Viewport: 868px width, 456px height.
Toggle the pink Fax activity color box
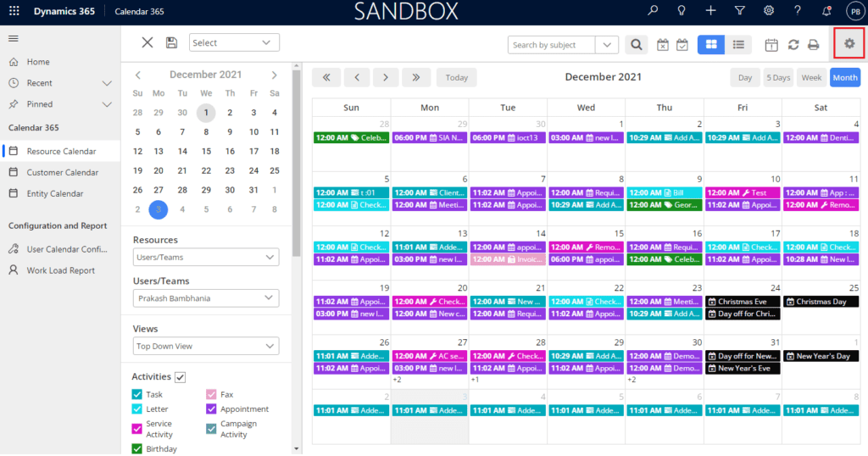coord(211,394)
